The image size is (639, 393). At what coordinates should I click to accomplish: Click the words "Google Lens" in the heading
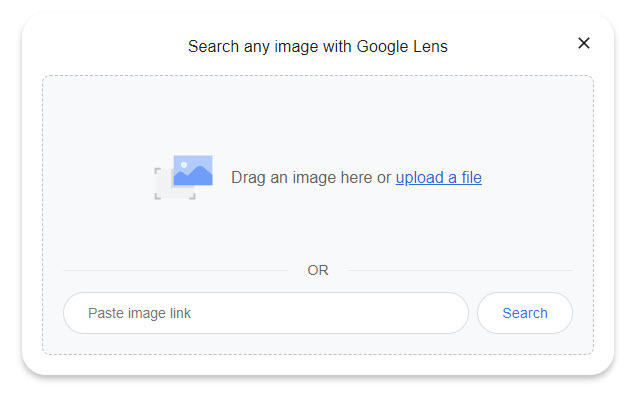click(402, 46)
